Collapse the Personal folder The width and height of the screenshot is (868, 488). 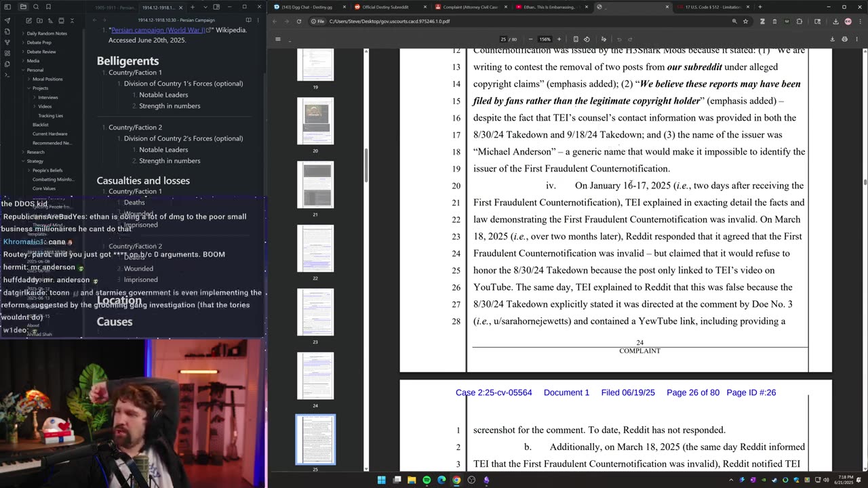(x=35, y=70)
